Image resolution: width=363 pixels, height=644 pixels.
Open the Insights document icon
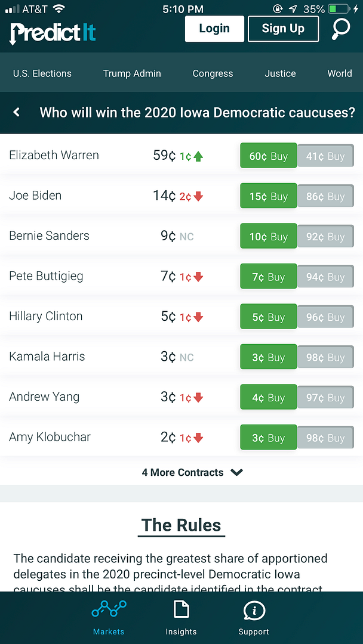(181, 611)
